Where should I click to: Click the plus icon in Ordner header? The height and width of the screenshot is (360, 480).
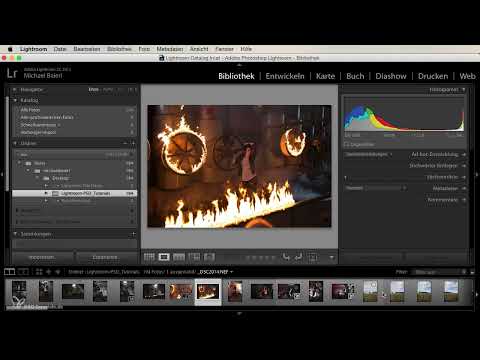133,143
